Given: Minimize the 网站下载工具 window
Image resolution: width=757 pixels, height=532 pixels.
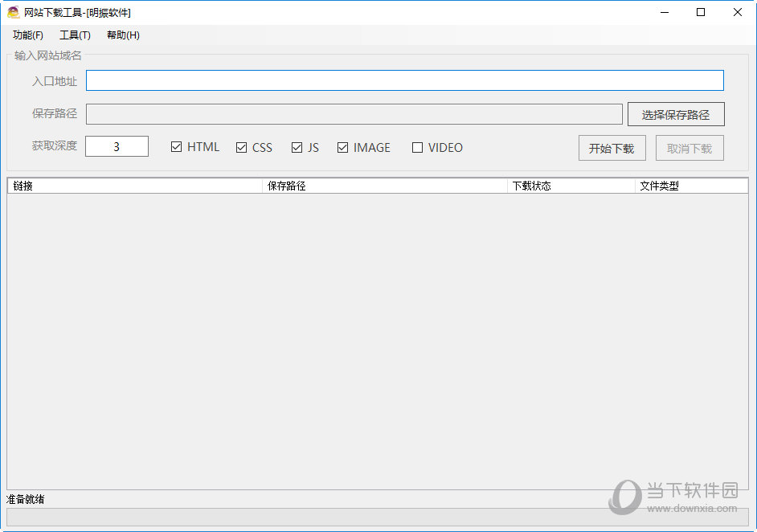Looking at the screenshot, I should [665, 12].
